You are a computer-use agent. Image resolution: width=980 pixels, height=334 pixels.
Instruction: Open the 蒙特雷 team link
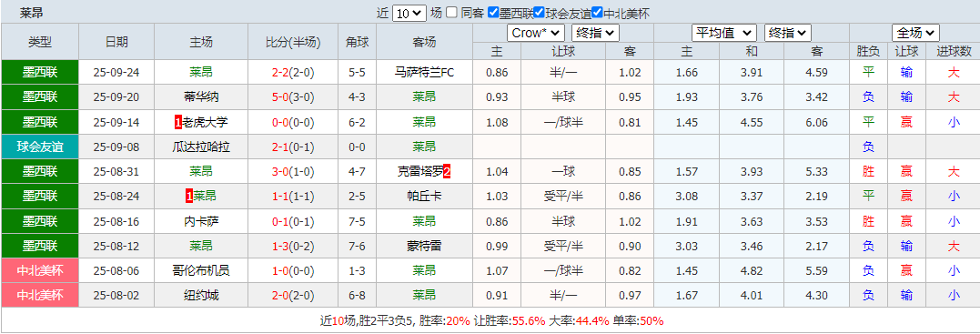pyautogui.click(x=424, y=246)
